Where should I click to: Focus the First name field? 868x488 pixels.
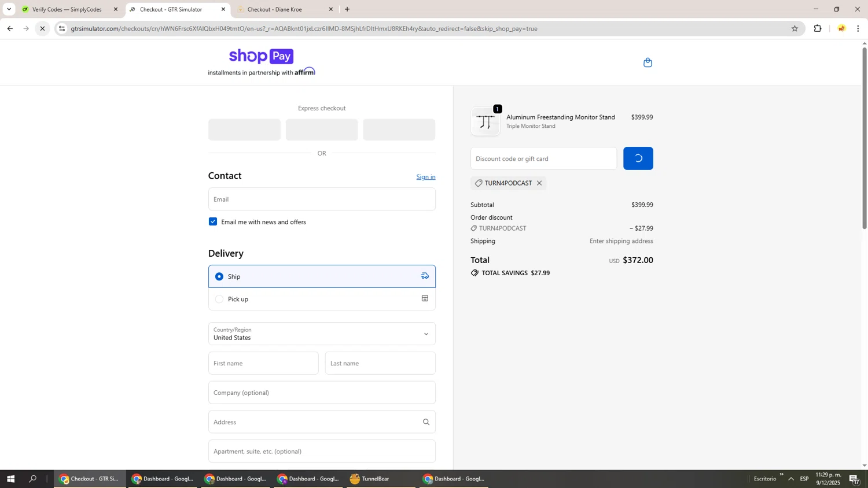click(x=263, y=363)
